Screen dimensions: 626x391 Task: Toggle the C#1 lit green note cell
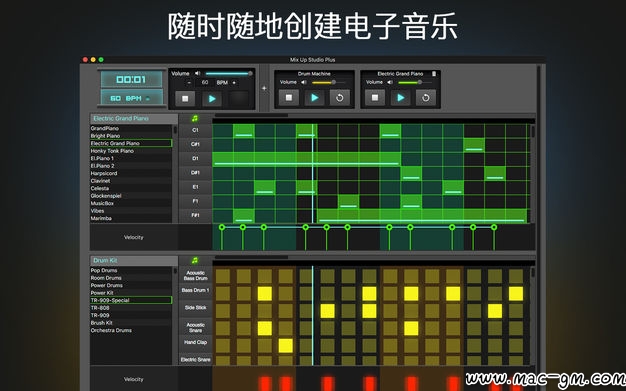coord(474,145)
